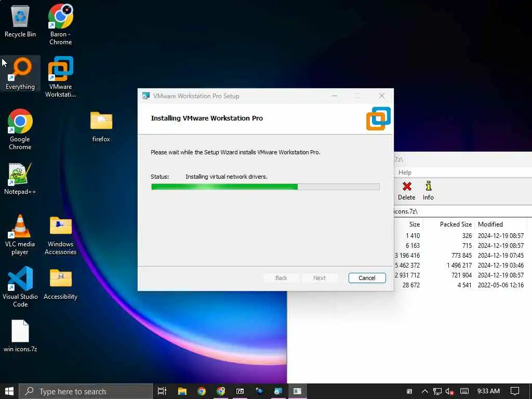Open the touch keyboard tray icon
The height and width of the screenshot is (399, 532).
point(464,391)
